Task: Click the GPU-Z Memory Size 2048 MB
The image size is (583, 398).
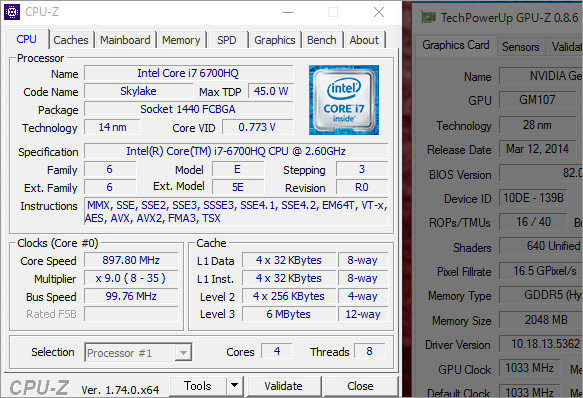Action: point(541,320)
